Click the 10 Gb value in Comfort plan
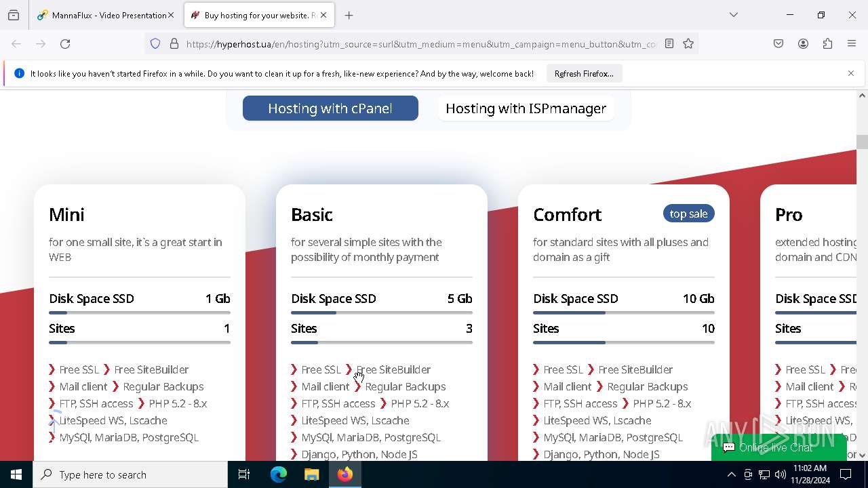868x488 pixels. [698, 298]
